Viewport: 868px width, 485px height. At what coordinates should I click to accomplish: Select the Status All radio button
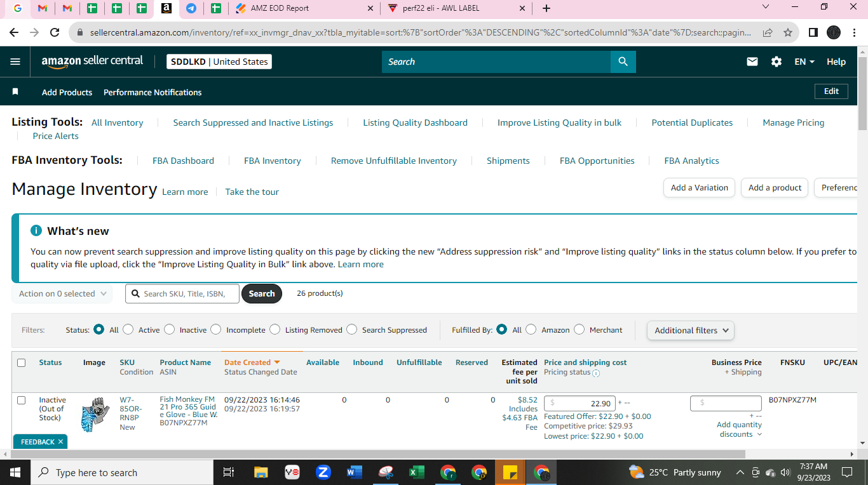pyautogui.click(x=98, y=329)
